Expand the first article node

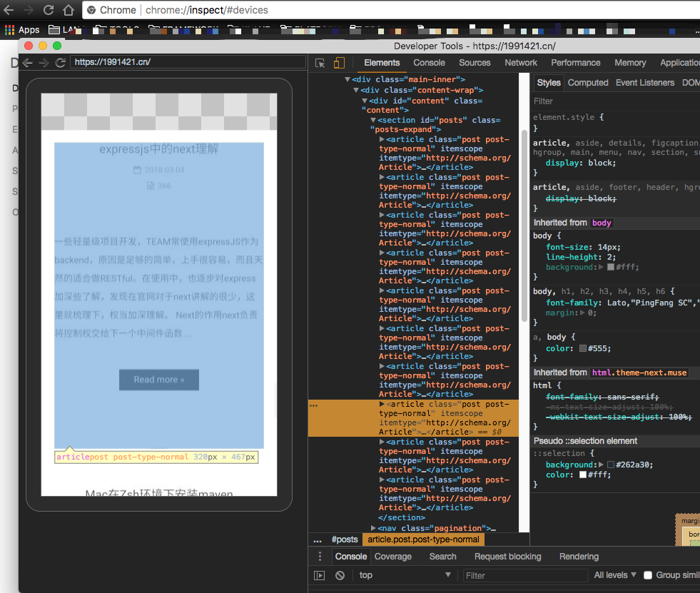click(382, 139)
